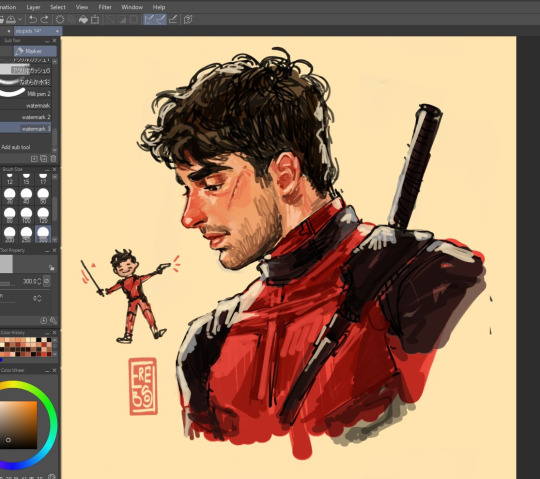540x479 pixels.
Task: Choose brush size 12 preset
Action: click(10, 179)
